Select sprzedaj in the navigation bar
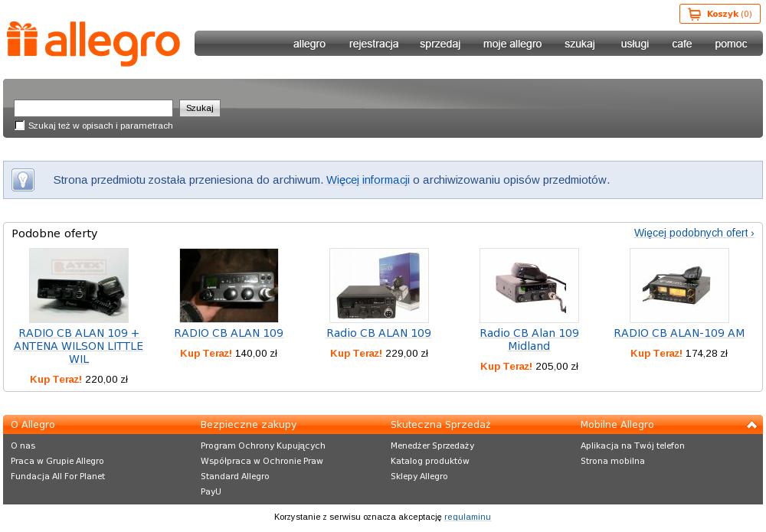This screenshot has width=766, height=532. (440, 44)
